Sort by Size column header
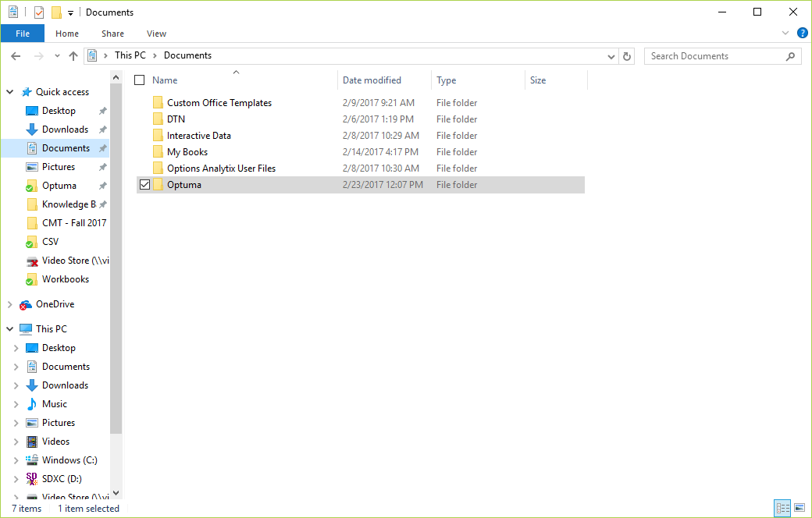 click(537, 80)
